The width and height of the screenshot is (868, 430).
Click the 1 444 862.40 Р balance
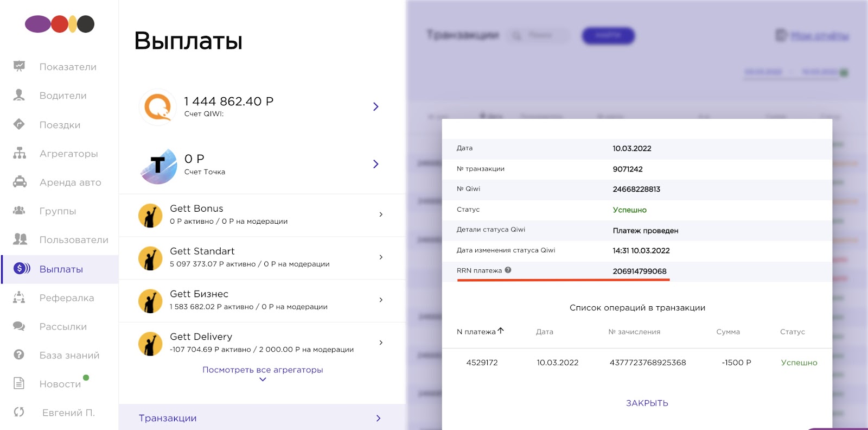pyautogui.click(x=228, y=102)
